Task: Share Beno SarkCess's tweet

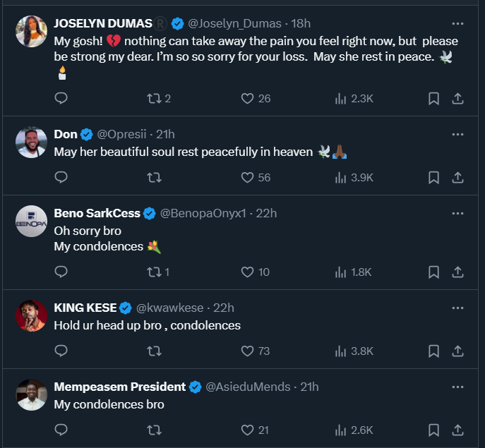Action: tap(457, 272)
